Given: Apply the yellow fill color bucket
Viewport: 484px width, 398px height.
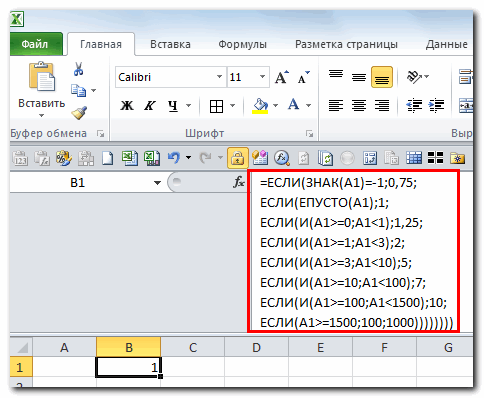Looking at the screenshot, I should coord(260,106).
